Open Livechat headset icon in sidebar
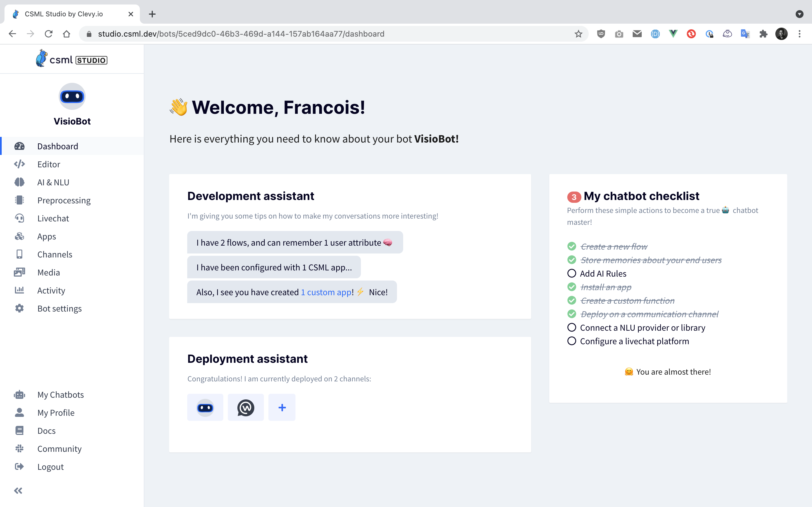This screenshot has width=812, height=507. 19,218
